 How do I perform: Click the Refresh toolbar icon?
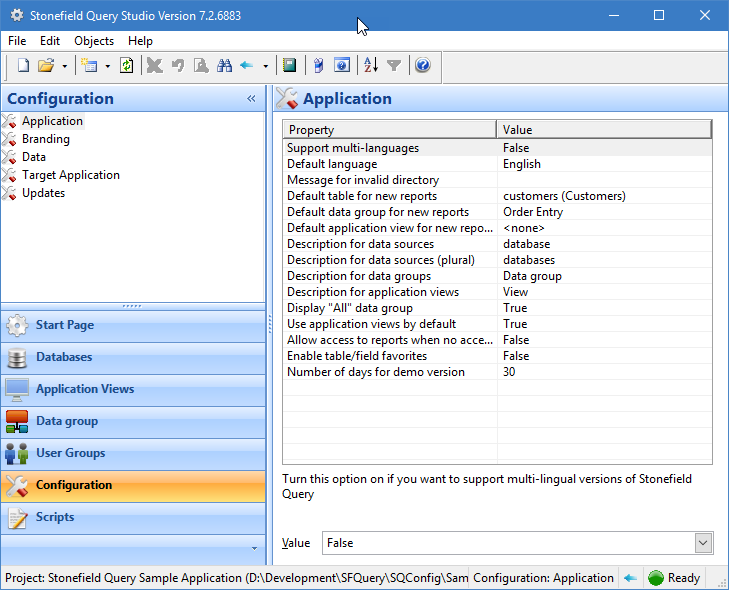(x=126, y=66)
